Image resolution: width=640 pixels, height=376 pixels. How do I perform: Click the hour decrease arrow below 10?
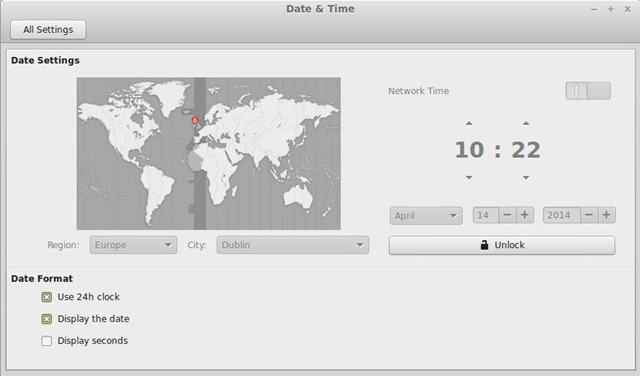[469, 178]
